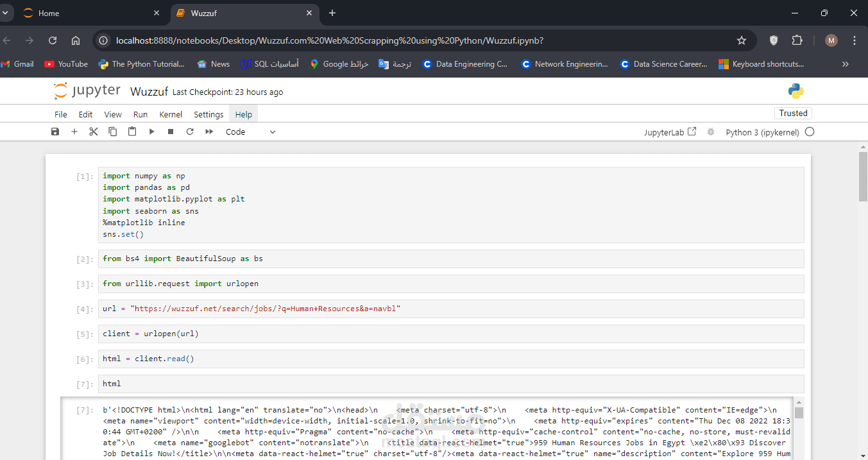Click the Trusted notebook button
This screenshot has height=460, width=868.
793,113
